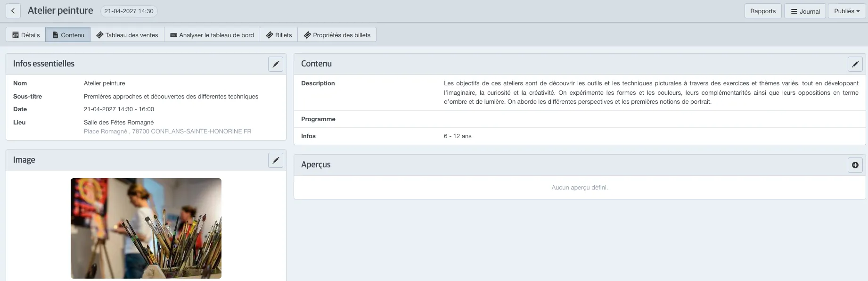Image resolution: width=868 pixels, height=281 pixels.
Task: Click the Nom value Atelier peinture
Action: click(x=105, y=83)
